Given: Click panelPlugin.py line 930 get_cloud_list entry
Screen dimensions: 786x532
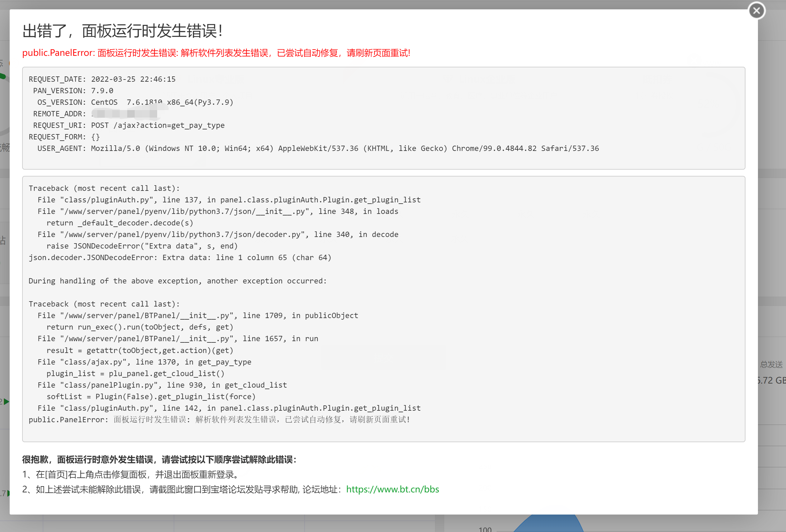Looking at the screenshot, I should coord(162,385).
